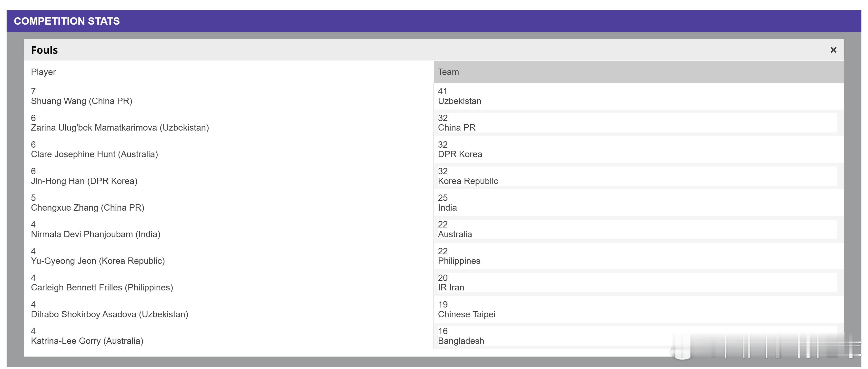
Task: Select Nirmala Devi Phanjoubam (India)
Action: coord(96,234)
